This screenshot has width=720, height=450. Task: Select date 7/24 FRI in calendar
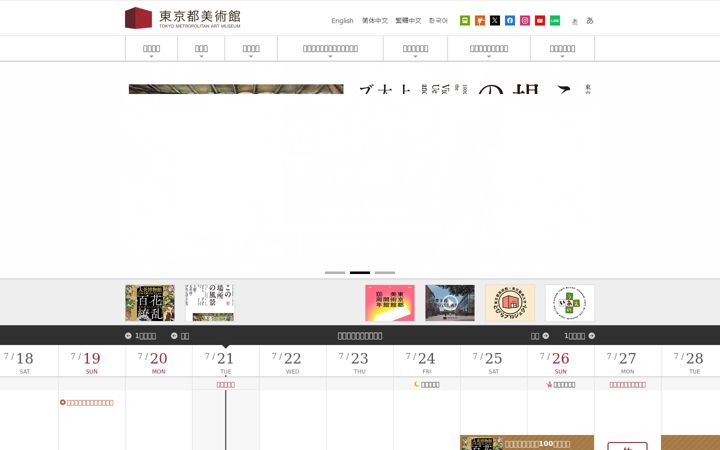click(427, 361)
